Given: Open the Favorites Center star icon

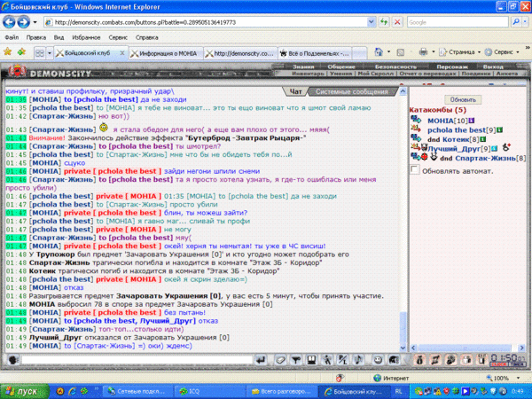Looking at the screenshot, I should tap(7, 52).
